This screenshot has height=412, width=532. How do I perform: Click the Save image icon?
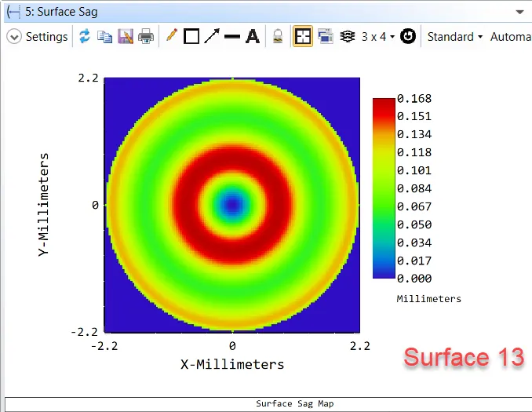126,37
